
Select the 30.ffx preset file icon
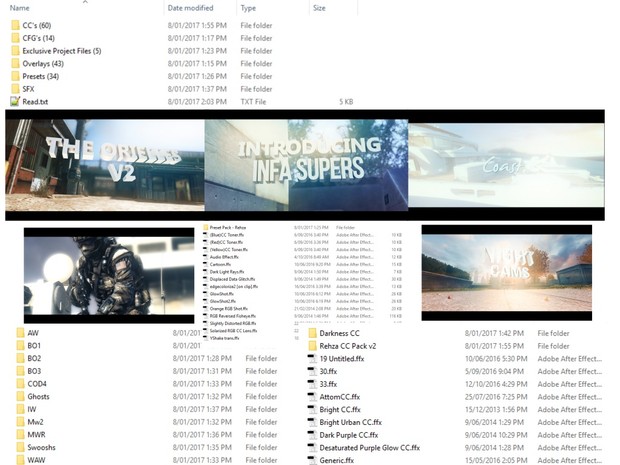[x=312, y=371]
